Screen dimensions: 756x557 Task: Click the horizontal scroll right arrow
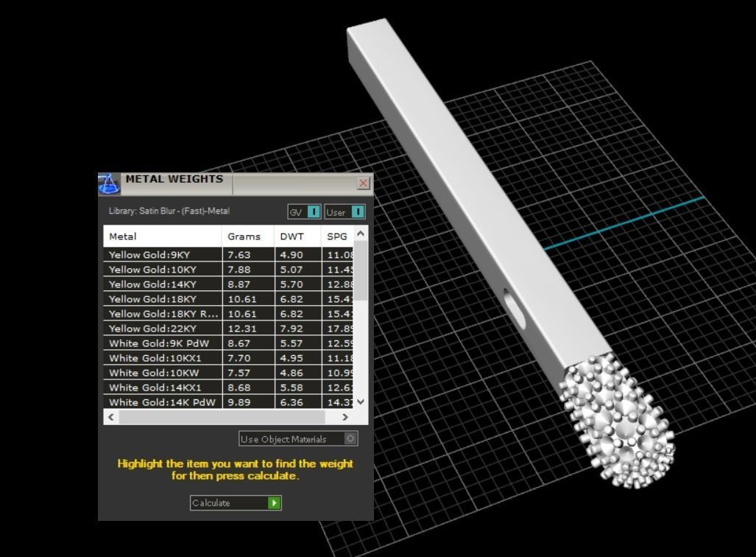(345, 417)
